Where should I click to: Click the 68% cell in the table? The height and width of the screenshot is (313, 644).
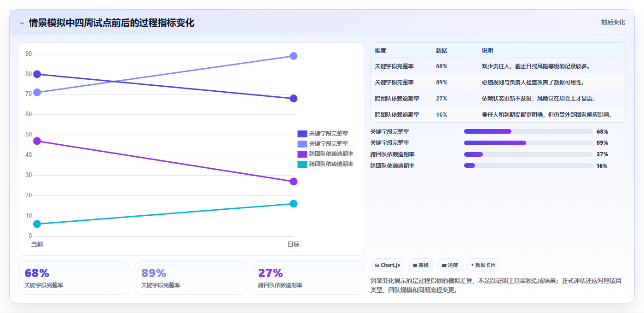(x=441, y=66)
